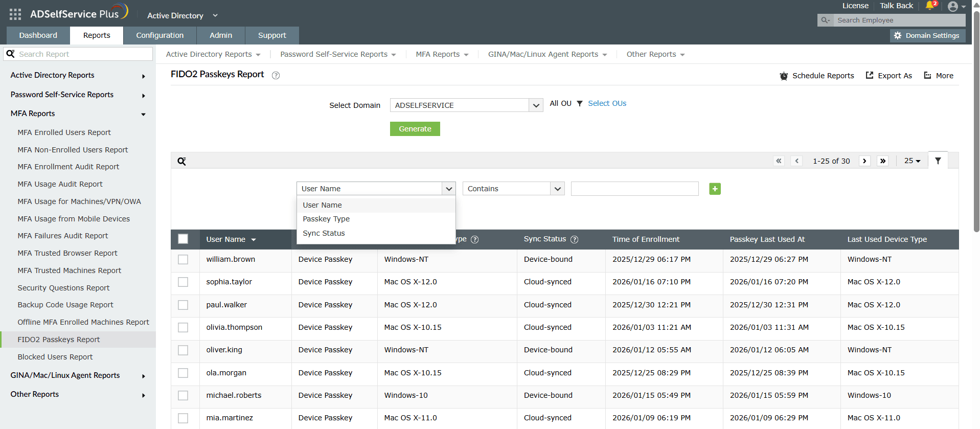Open the User Name filter field dropdown
The height and width of the screenshot is (429, 980).
point(376,189)
